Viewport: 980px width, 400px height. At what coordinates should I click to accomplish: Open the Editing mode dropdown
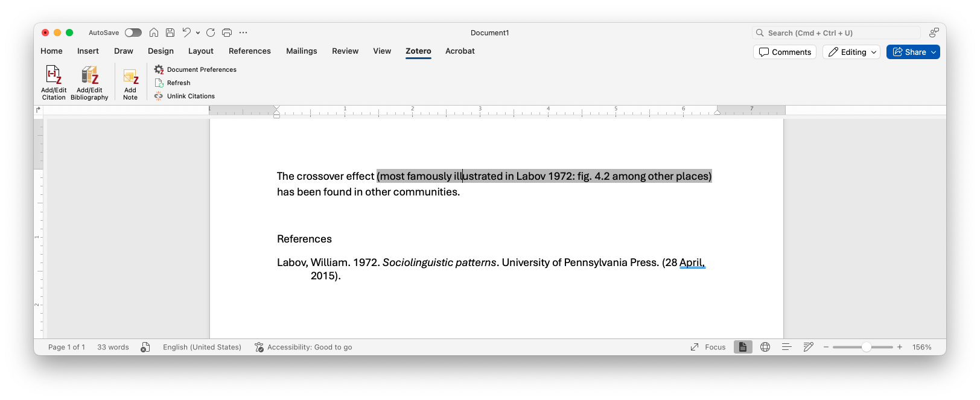pos(851,52)
